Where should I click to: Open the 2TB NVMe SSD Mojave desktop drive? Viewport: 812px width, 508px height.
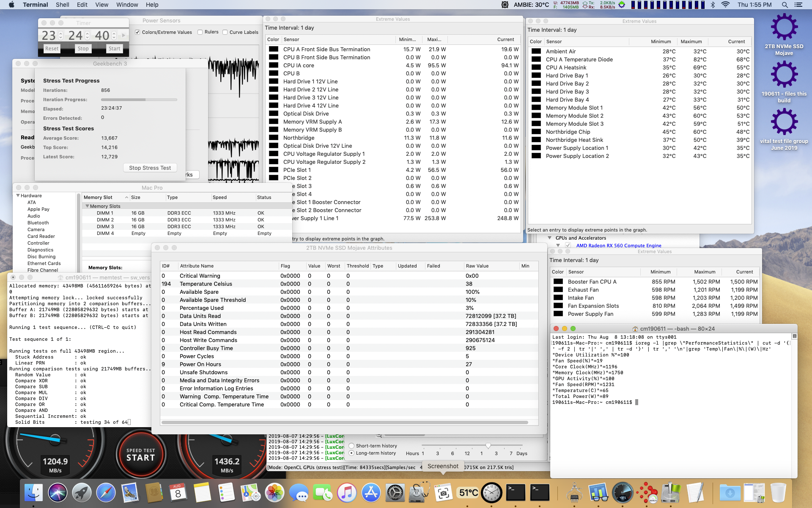(784, 35)
